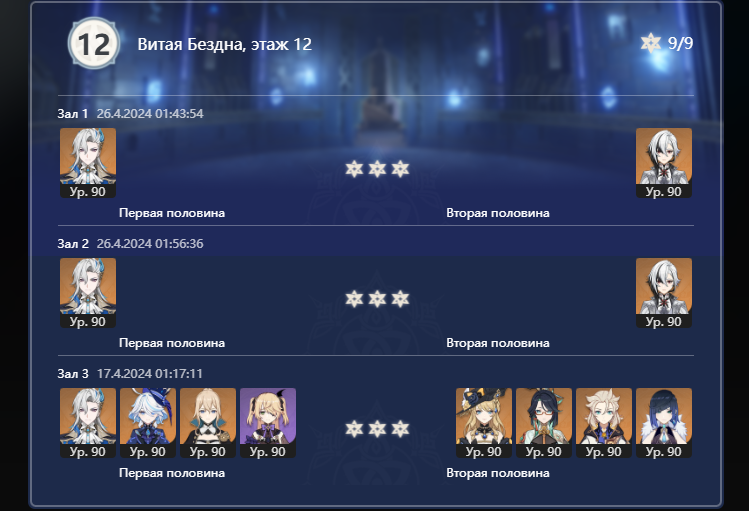The height and width of the screenshot is (511, 749).
Task: Click Зал 1 timestamp 26.4.2024 01:43:54
Action: [x=150, y=114]
